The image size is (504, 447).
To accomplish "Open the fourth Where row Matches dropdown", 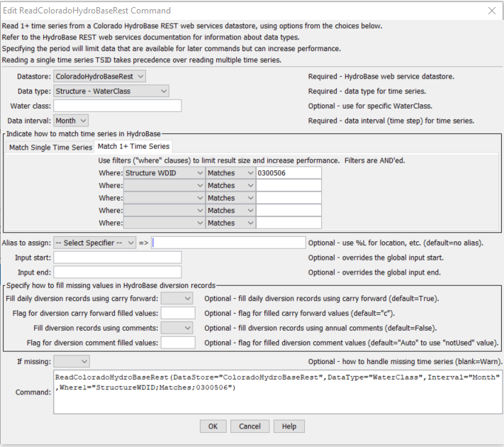I will point(230,211).
